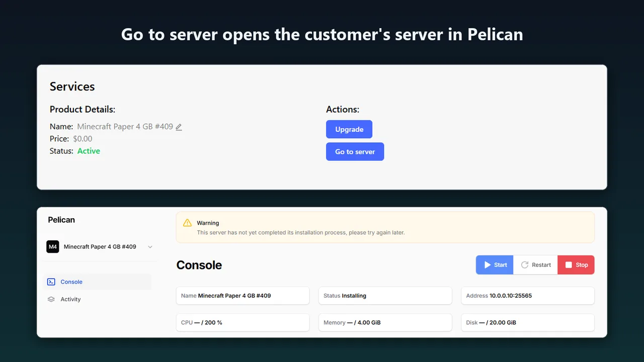This screenshot has height=362, width=644.
Task: Click the CPU 200 % usage card
Action: click(x=243, y=322)
